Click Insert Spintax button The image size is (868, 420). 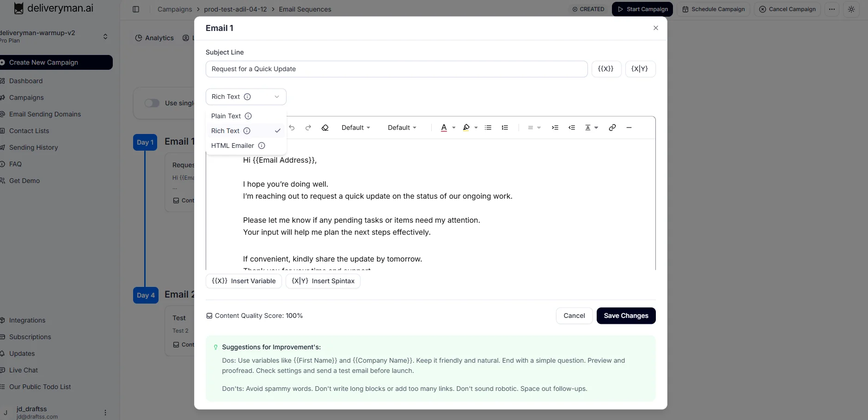click(323, 281)
